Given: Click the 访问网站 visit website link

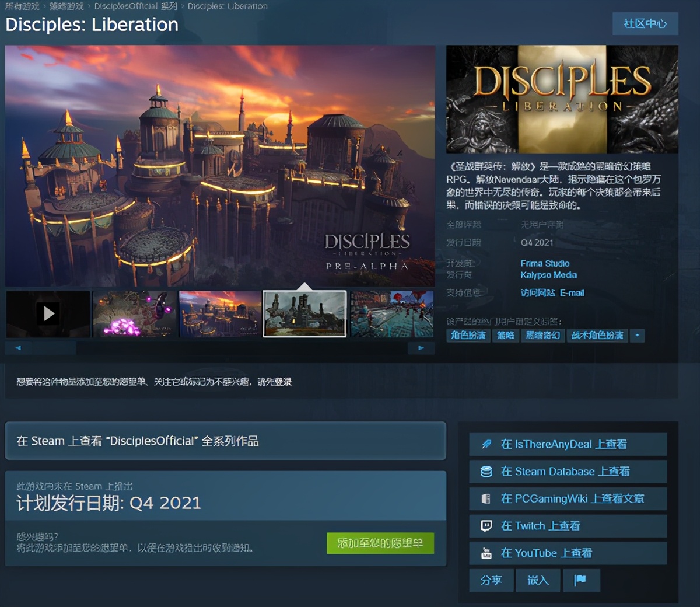Looking at the screenshot, I should (x=538, y=292).
